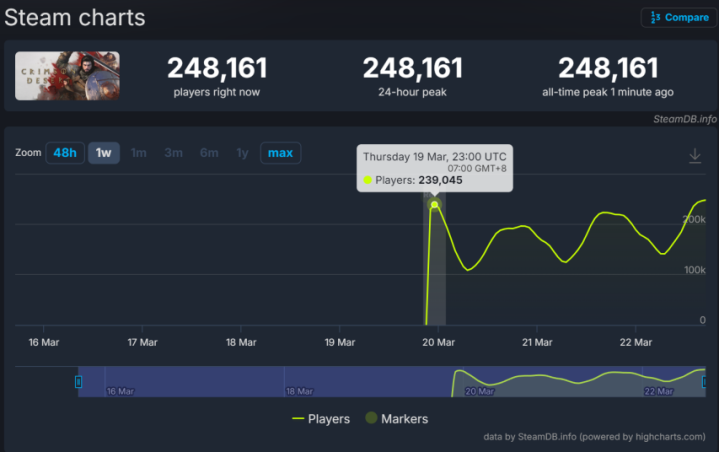Toggle the Players series in legend

pyautogui.click(x=321, y=419)
